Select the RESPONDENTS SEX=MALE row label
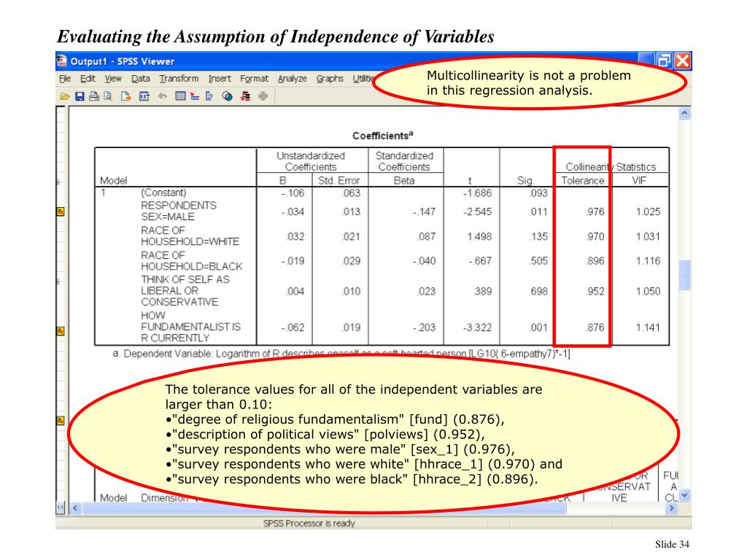The width and height of the screenshot is (747, 560). point(179,211)
